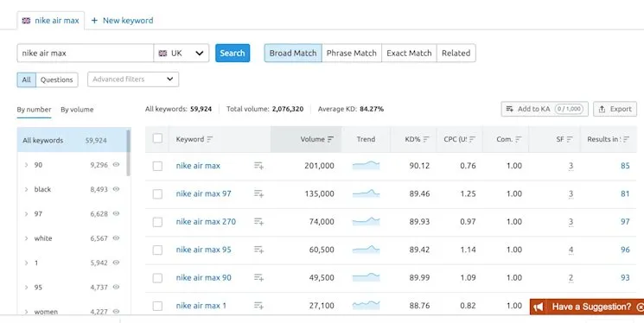Check the box for 'nike air max 90'
The width and height of the screenshot is (644, 323).
click(x=157, y=278)
